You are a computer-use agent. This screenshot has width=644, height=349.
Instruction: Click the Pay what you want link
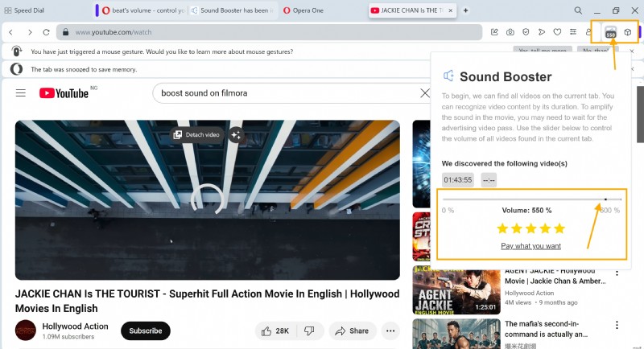point(530,246)
